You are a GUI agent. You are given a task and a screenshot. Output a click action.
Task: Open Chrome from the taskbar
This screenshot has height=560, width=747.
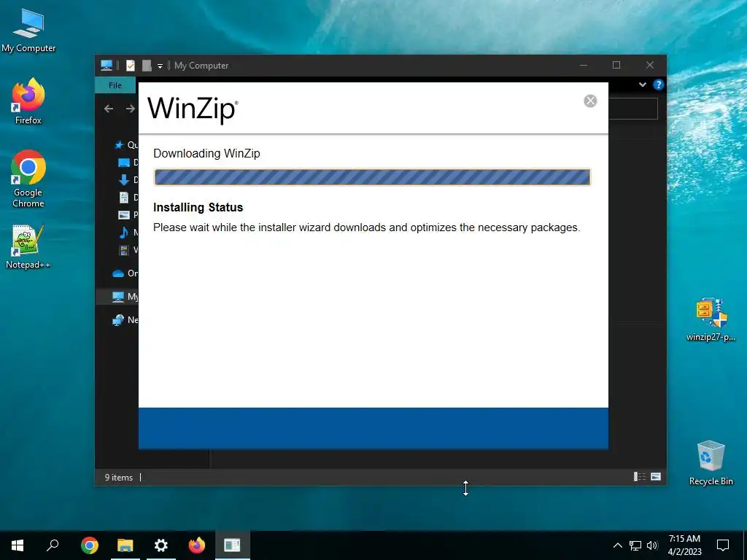pyautogui.click(x=90, y=545)
